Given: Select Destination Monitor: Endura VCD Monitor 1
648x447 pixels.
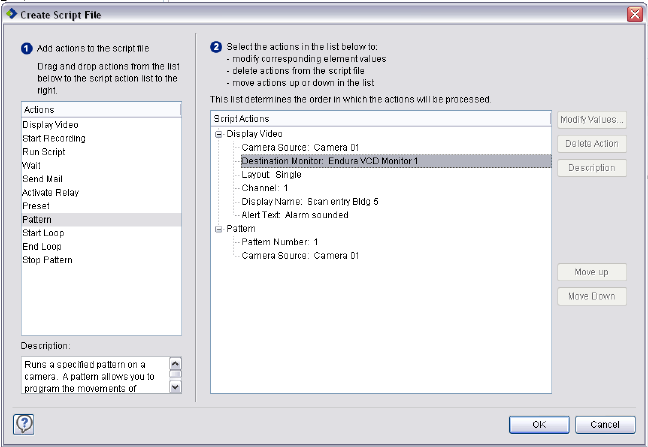Looking at the screenshot, I should pyautogui.click(x=396, y=161).
